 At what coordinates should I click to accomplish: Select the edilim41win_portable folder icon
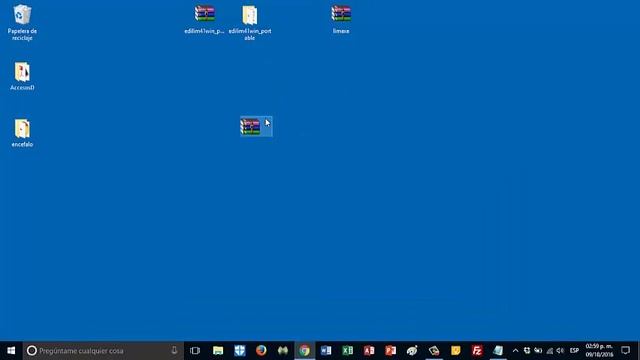[250, 22]
